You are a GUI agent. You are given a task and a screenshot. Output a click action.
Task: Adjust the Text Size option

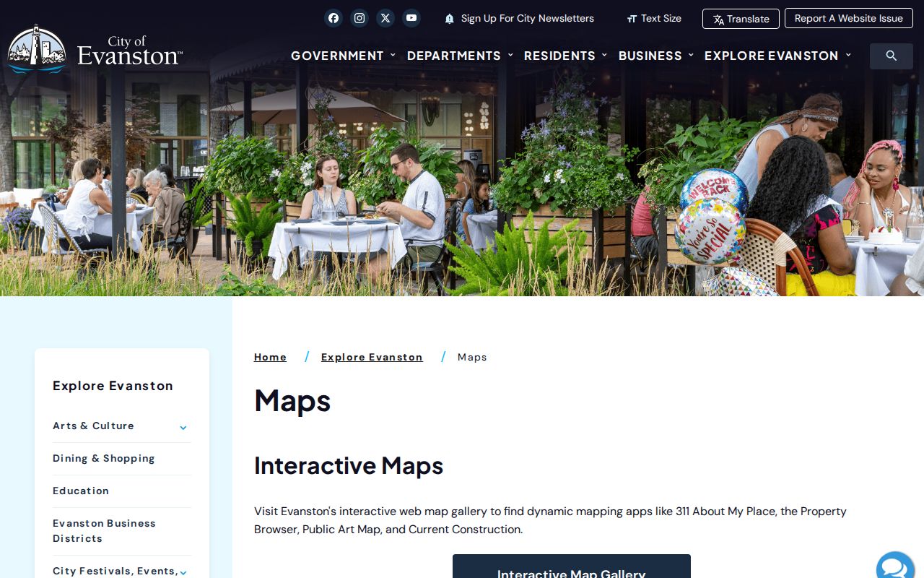coord(654,19)
